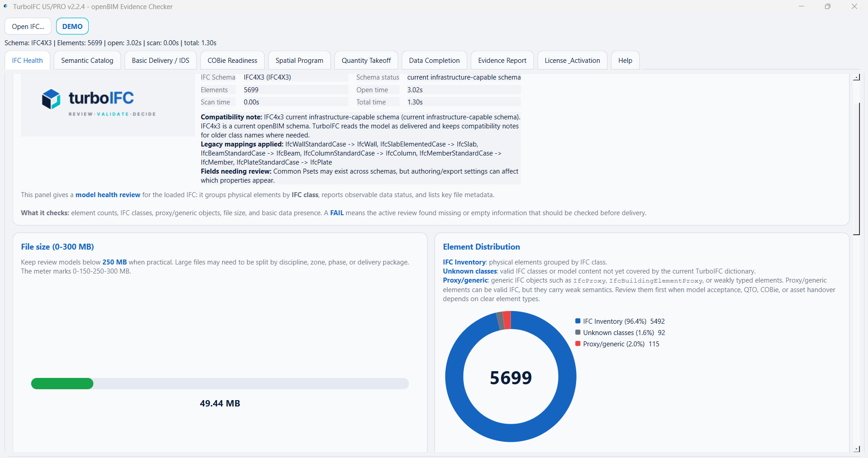Select the COBie Readiness tab
The height and width of the screenshot is (458, 868).
pyautogui.click(x=233, y=61)
